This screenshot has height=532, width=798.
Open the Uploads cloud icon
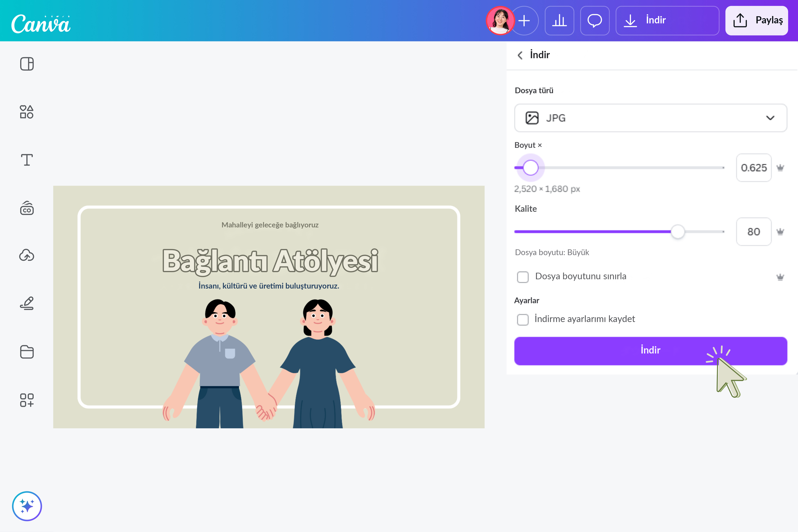pos(27,255)
